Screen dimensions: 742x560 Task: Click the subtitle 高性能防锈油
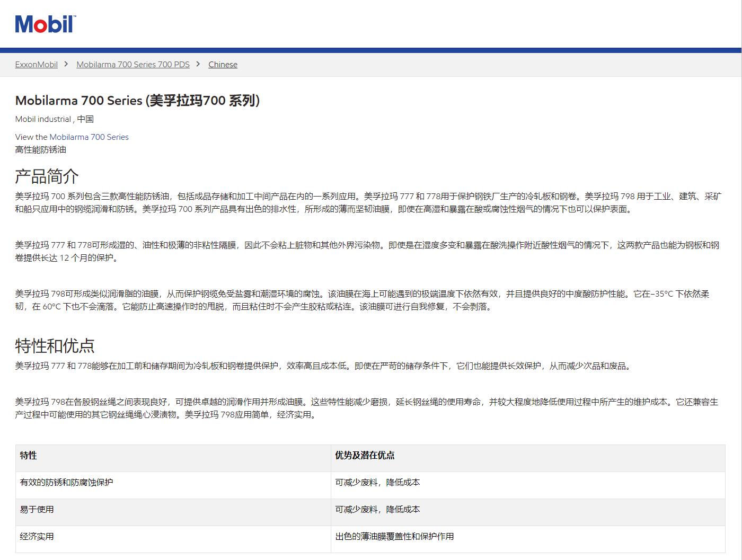point(41,150)
